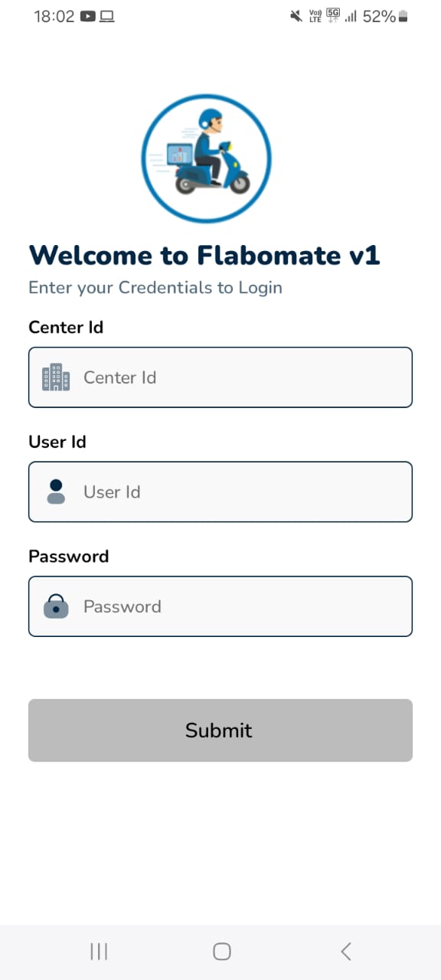Tap the battery icon in status bar
Screen dimensions: 441x980
[403, 16]
